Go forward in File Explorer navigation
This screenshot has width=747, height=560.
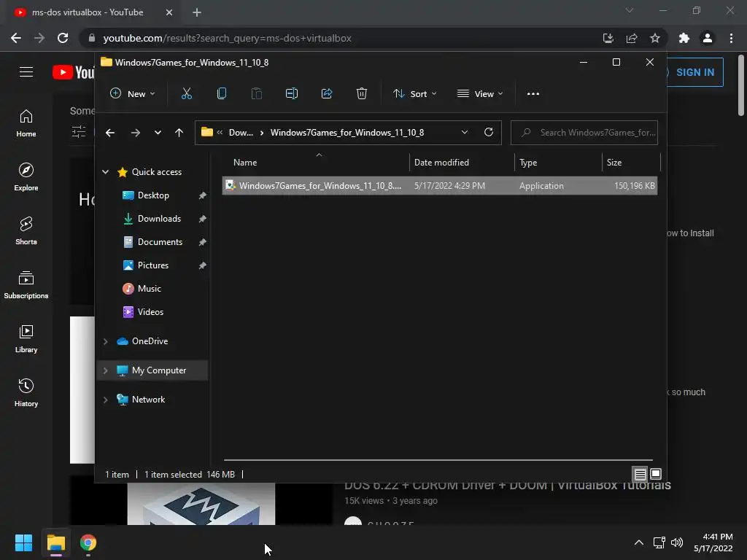click(x=135, y=133)
